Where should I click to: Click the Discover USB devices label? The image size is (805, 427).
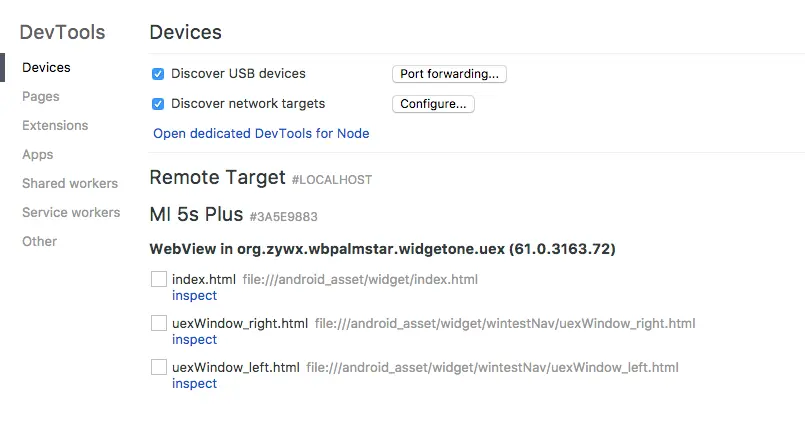click(238, 73)
